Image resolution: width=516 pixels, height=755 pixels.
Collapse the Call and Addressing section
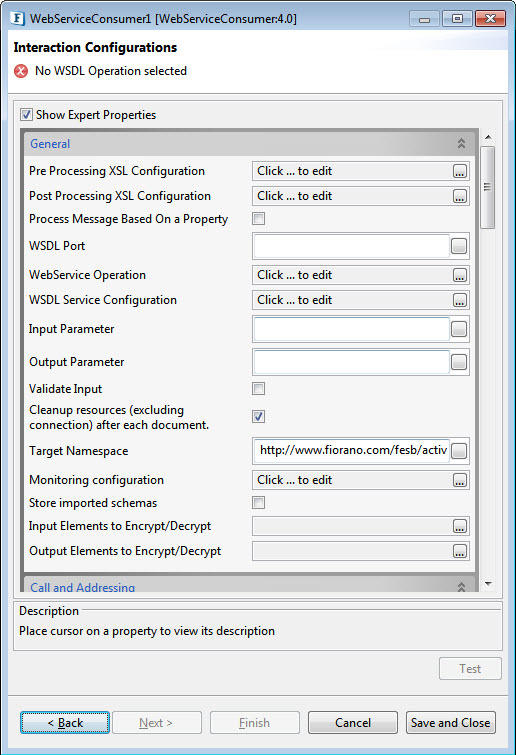click(x=461, y=587)
